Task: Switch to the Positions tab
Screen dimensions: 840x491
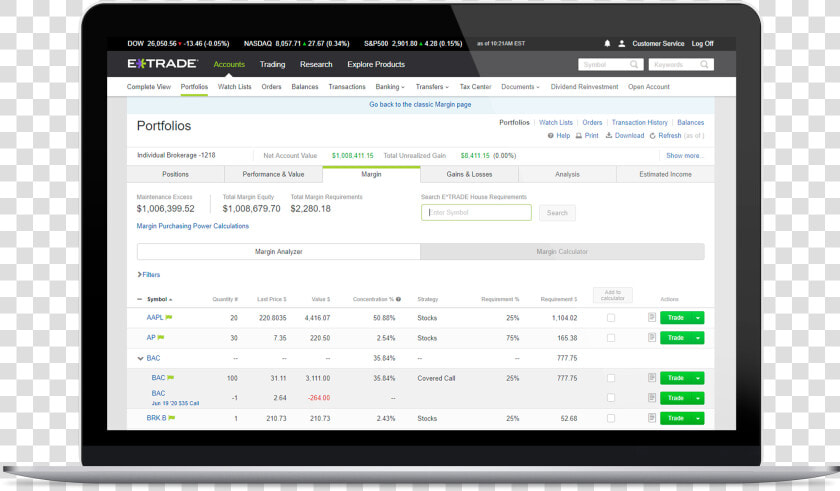Action: [175, 174]
